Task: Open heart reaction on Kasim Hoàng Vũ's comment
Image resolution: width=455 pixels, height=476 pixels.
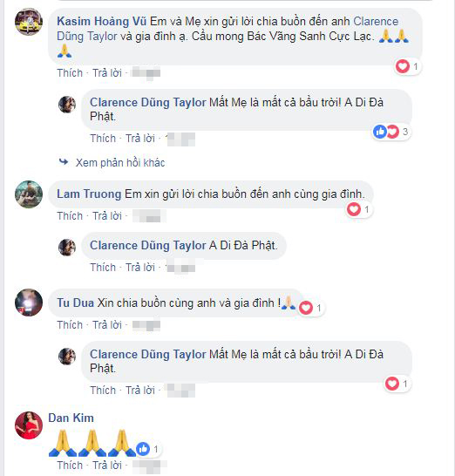Action: click(x=408, y=66)
